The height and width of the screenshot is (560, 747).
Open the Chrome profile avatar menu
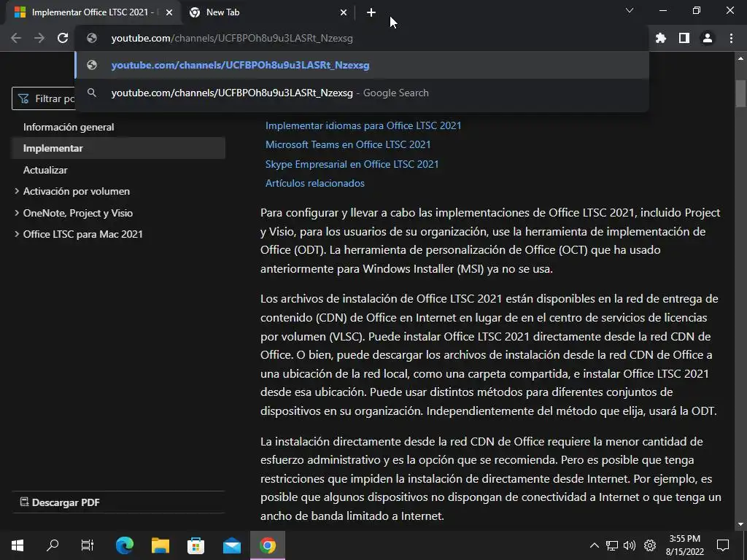[x=708, y=38]
